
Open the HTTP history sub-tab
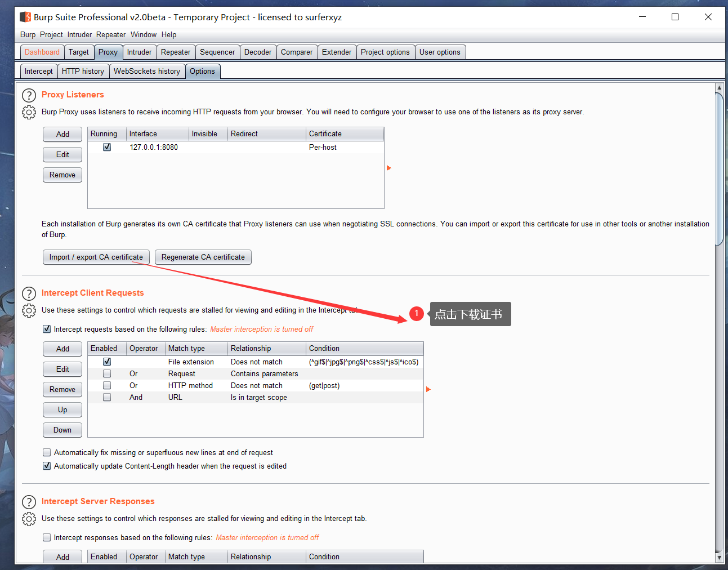click(x=83, y=71)
